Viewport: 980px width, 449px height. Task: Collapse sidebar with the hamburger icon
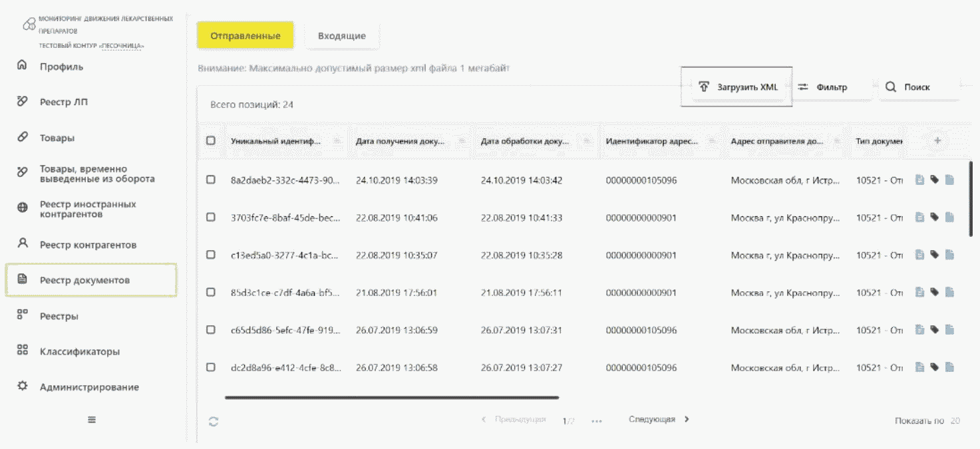pyautogui.click(x=92, y=420)
